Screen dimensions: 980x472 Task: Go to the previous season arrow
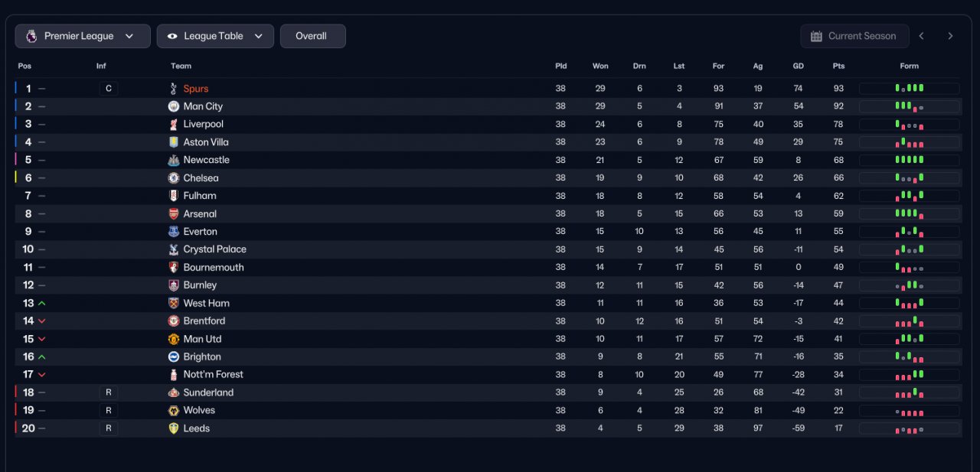pos(922,36)
